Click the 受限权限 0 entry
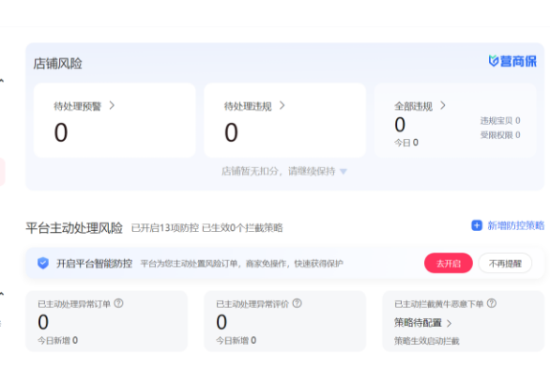 point(500,135)
